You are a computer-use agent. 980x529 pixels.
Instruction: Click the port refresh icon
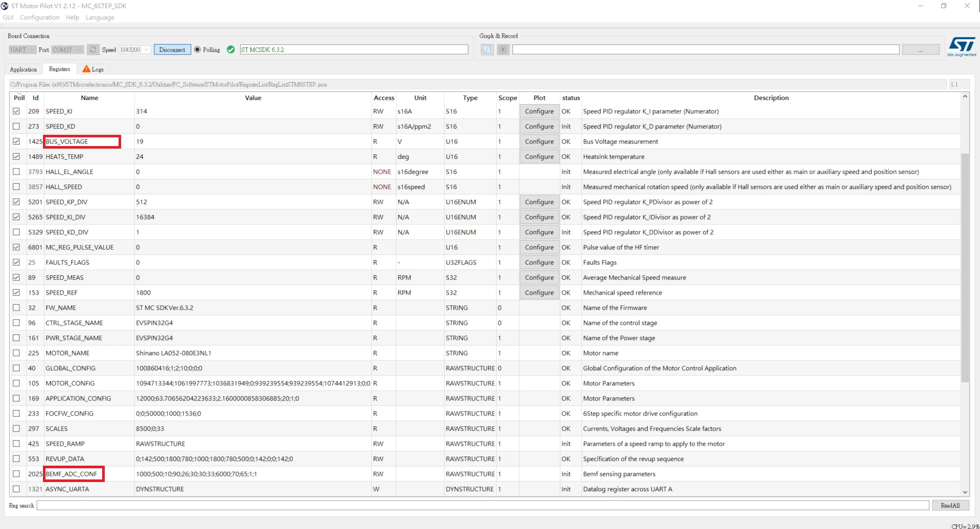pyautogui.click(x=93, y=50)
